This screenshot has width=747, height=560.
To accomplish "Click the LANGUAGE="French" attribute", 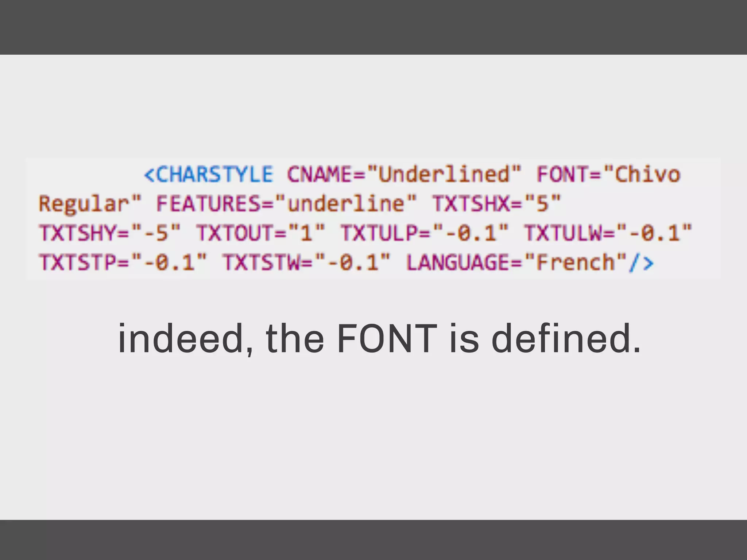I will (516, 262).
